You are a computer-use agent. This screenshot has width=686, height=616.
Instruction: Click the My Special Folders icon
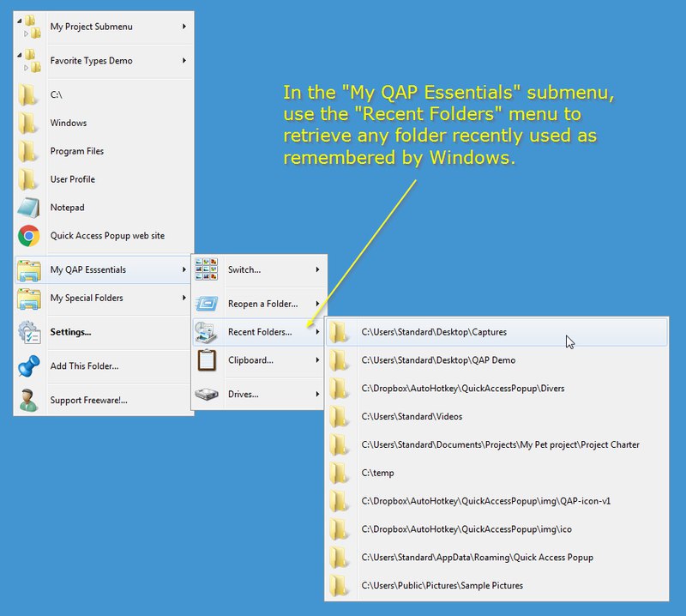29,299
